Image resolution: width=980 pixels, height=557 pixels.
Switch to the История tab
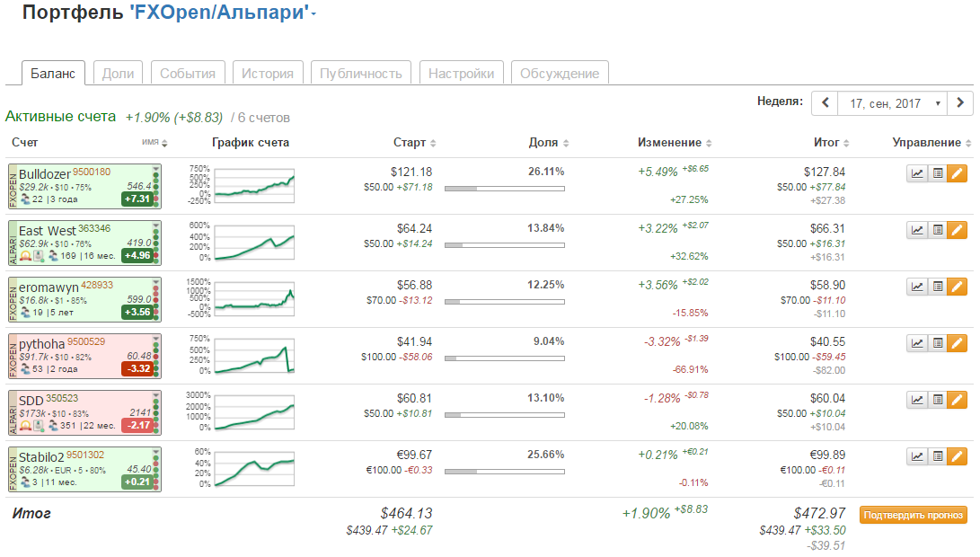[x=268, y=74]
